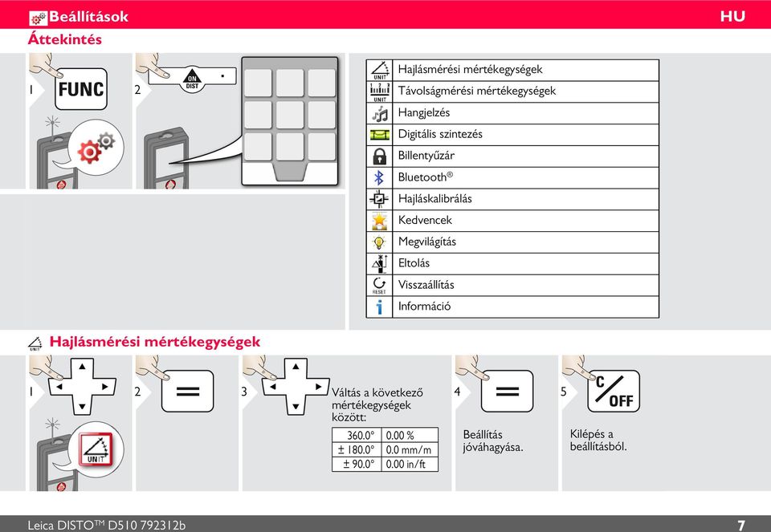The image size is (771, 532).
Task: Click the Megvilágítás row text
Action: click(x=426, y=242)
